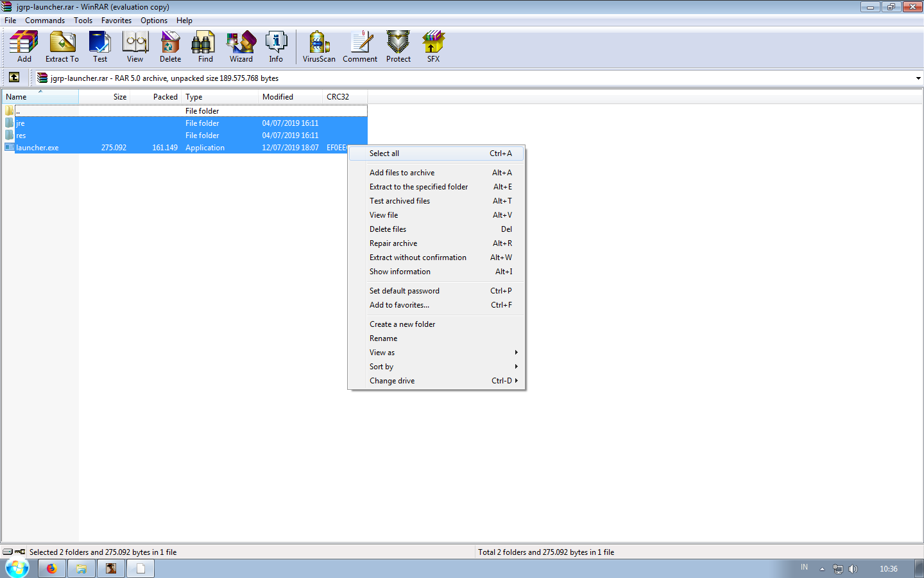
Task: Sort by the Modified column header
Action: coord(291,96)
